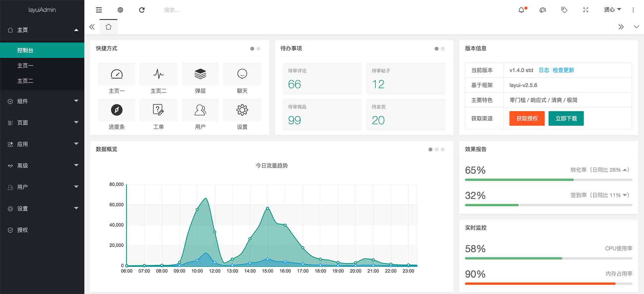Open the 聊天 chat shortcut
644x294 pixels.
[x=242, y=74]
